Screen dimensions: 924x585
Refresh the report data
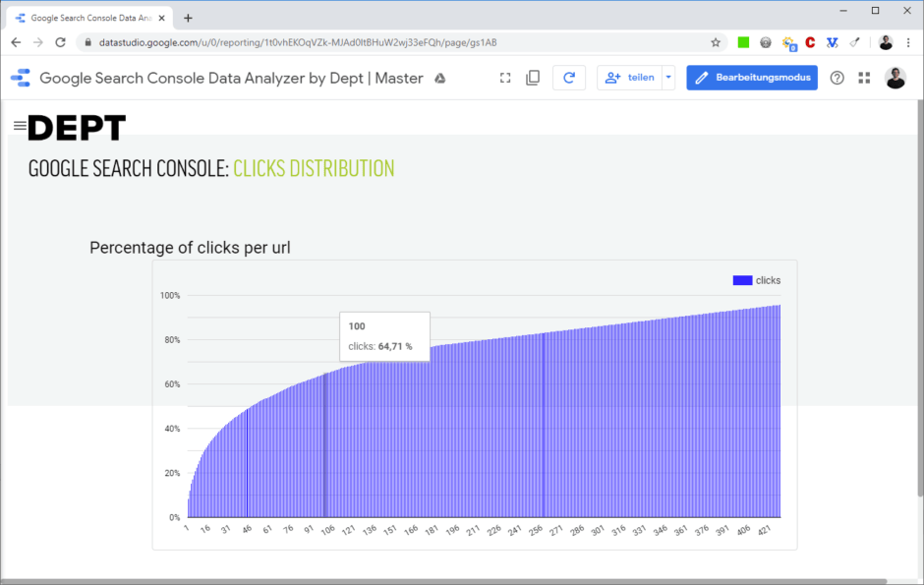coord(569,77)
